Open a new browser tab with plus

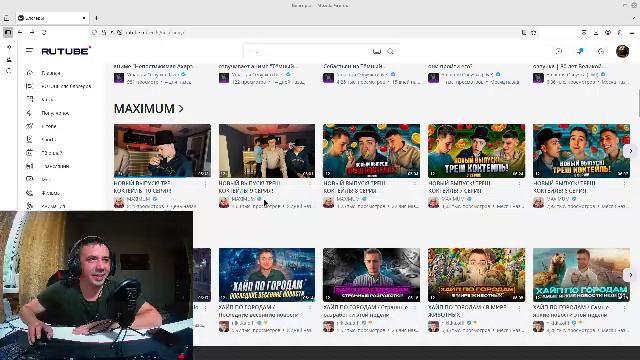(96, 18)
